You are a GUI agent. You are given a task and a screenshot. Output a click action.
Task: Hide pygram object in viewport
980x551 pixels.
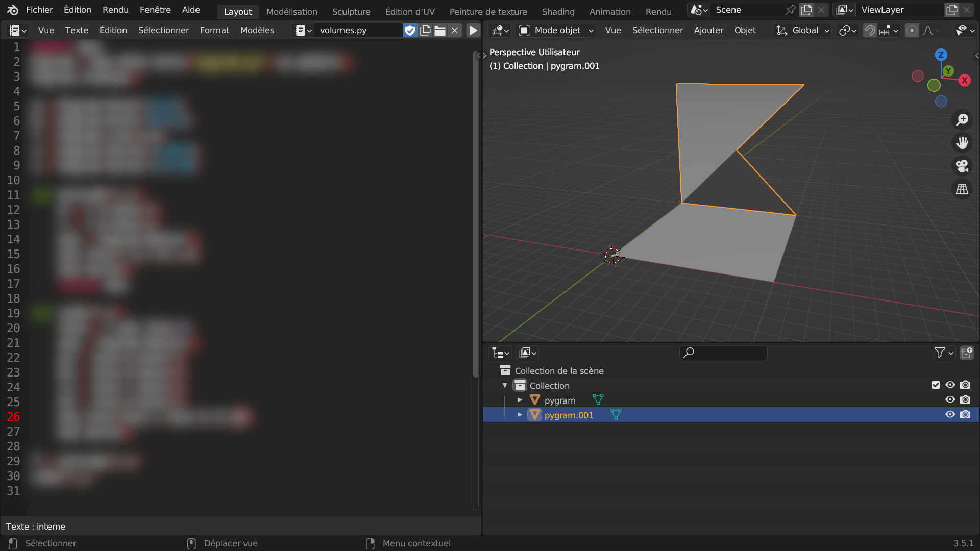[950, 400]
